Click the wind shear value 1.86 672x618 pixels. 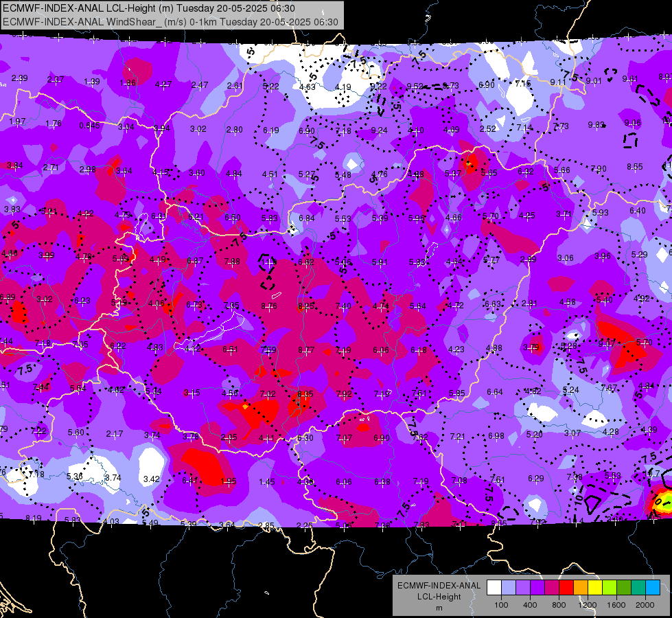[x=128, y=83]
